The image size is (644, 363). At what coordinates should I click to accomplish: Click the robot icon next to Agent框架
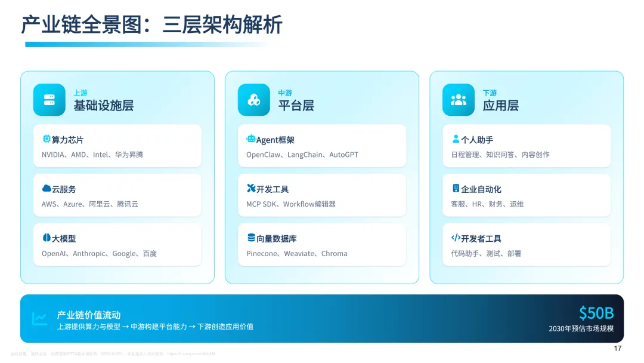click(251, 139)
